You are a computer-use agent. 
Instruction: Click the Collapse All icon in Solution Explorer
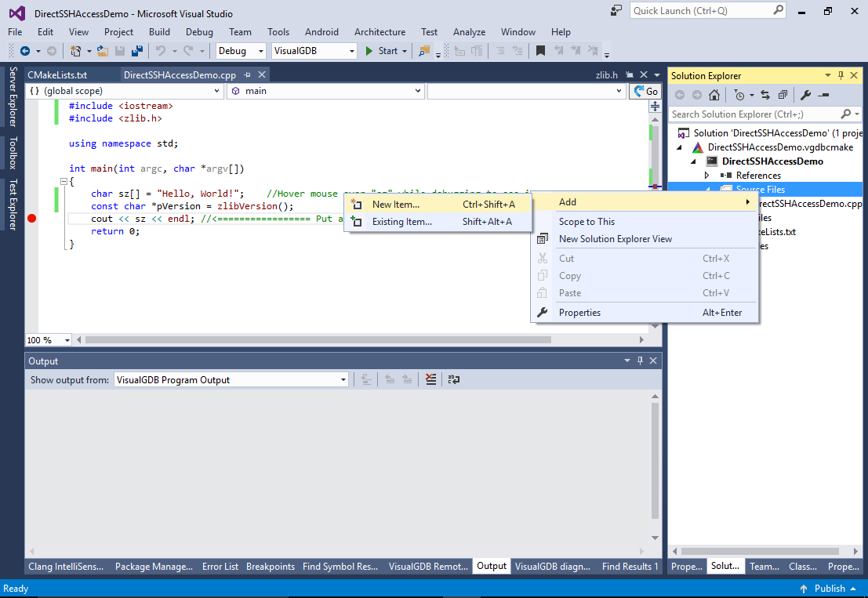click(783, 95)
